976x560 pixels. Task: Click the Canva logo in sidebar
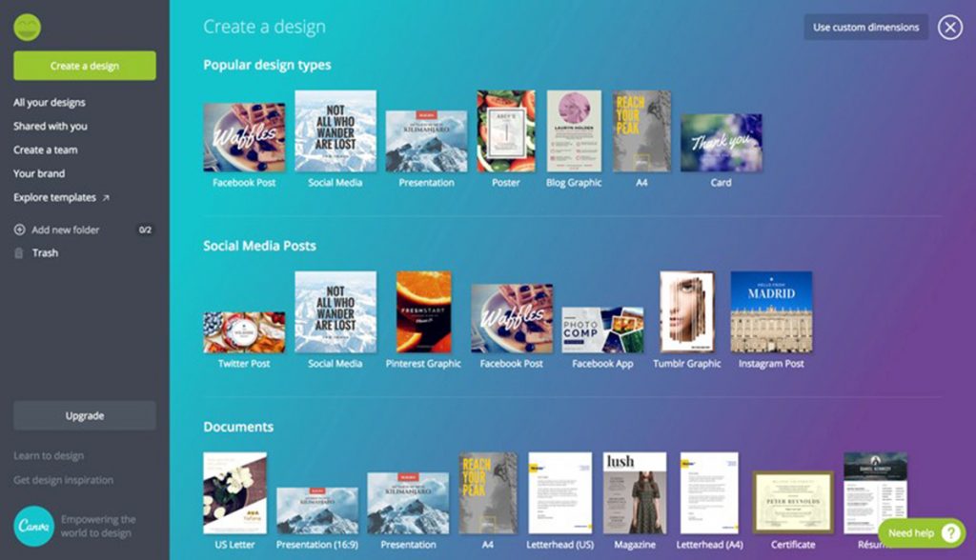pos(33,526)
